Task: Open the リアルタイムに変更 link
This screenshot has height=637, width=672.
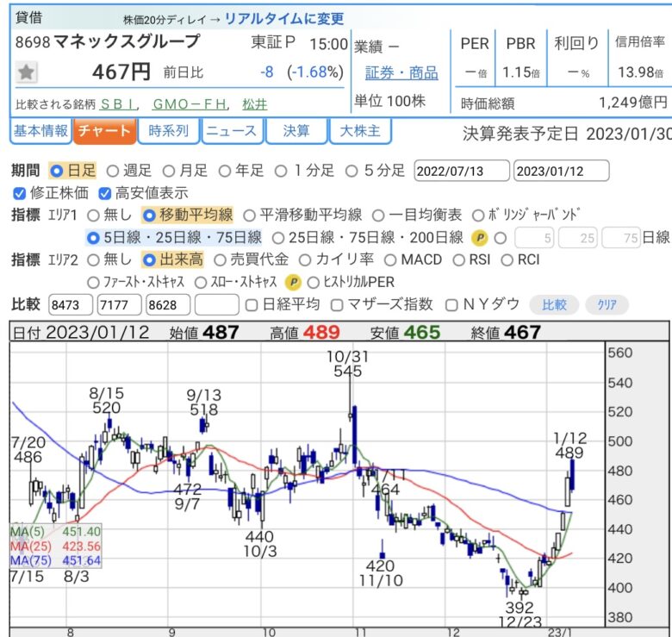Action: click(284, 19)
